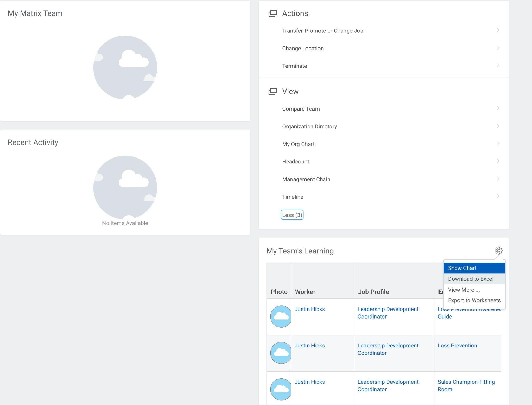
Task: Collapse the View list with Less (3)
Action: point(292,215)
